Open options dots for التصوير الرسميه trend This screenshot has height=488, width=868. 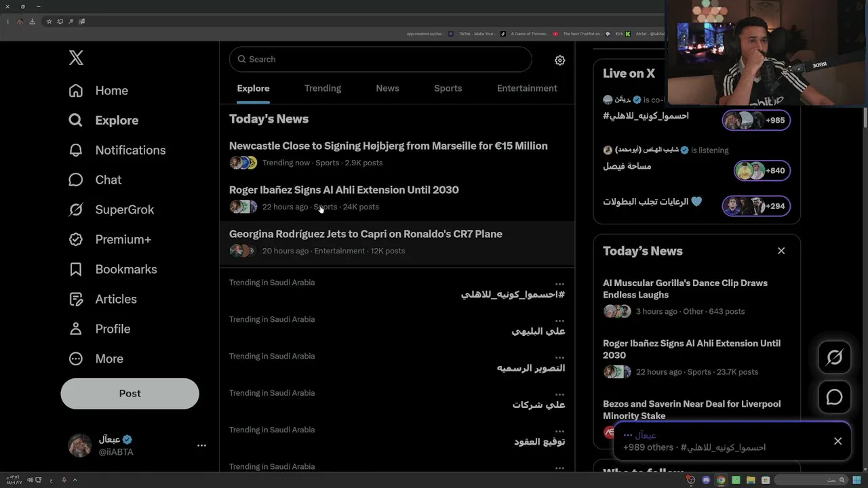(559, 357)
